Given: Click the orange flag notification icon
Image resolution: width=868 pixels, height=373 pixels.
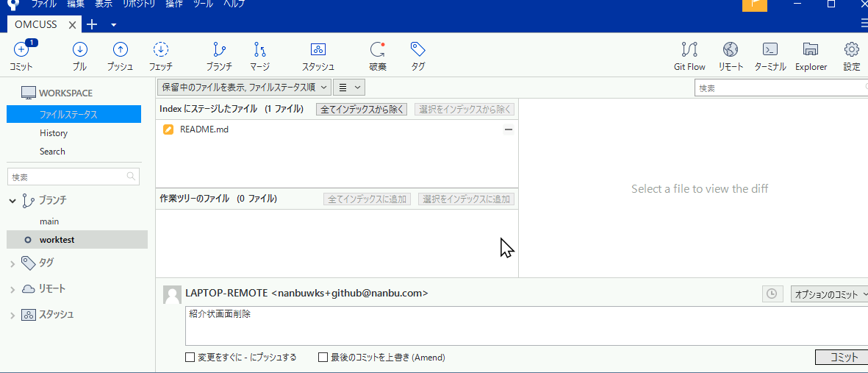Looking at the screenshot, I should pos(755,4).
